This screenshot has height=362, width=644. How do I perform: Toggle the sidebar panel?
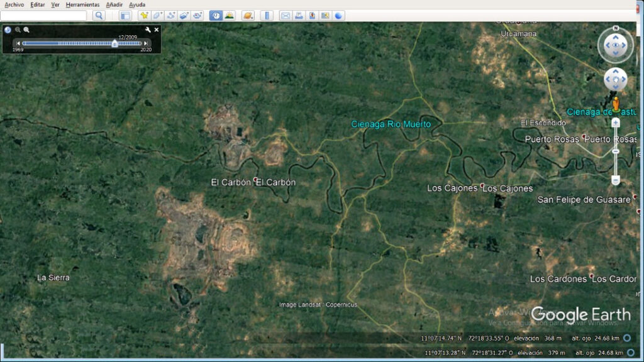tap(125, 16)
